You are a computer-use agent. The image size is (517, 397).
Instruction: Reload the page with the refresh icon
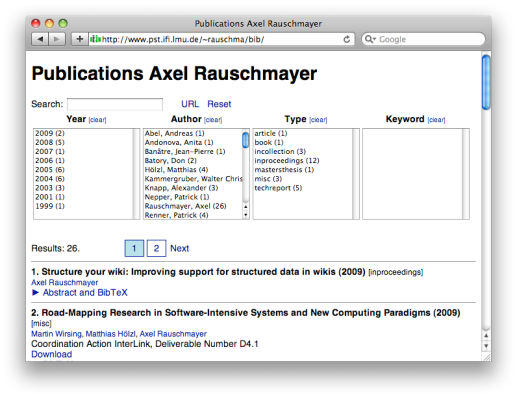pyautogui.click(x=347, y=39)
